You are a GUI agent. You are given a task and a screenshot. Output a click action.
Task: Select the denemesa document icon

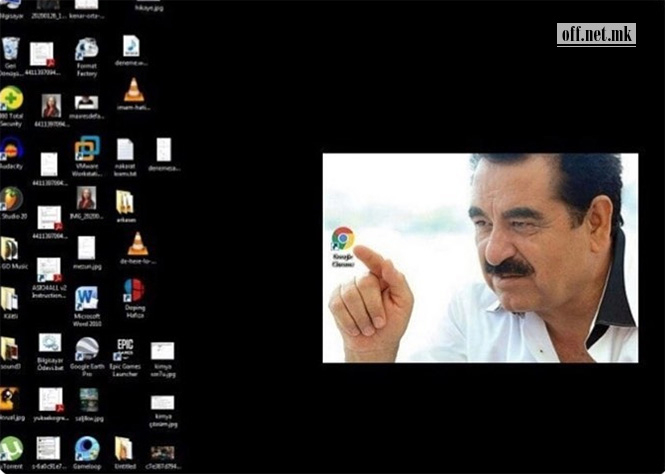click(164, 150)
